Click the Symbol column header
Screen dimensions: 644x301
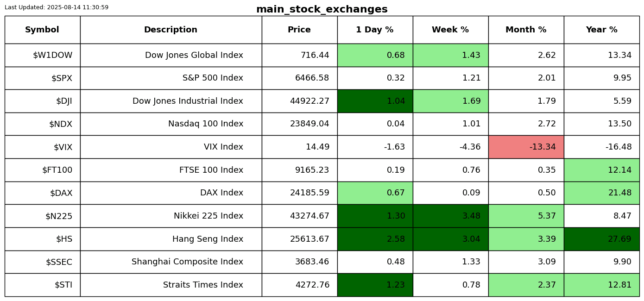pos(42,30)
